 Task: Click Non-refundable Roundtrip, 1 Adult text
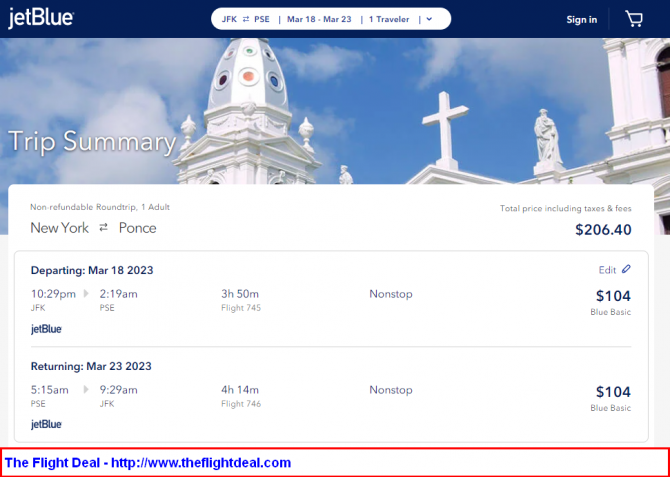click(x=100, y=207)
